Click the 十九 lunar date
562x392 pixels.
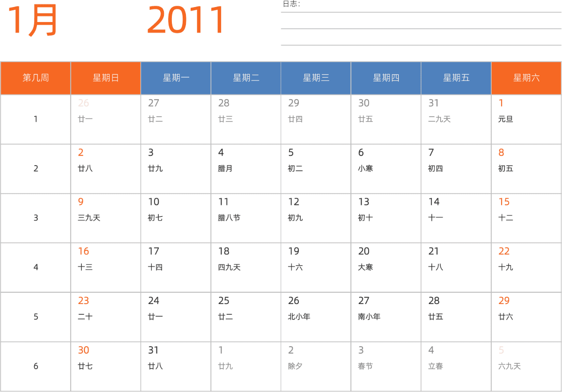[x=506, y=268]
